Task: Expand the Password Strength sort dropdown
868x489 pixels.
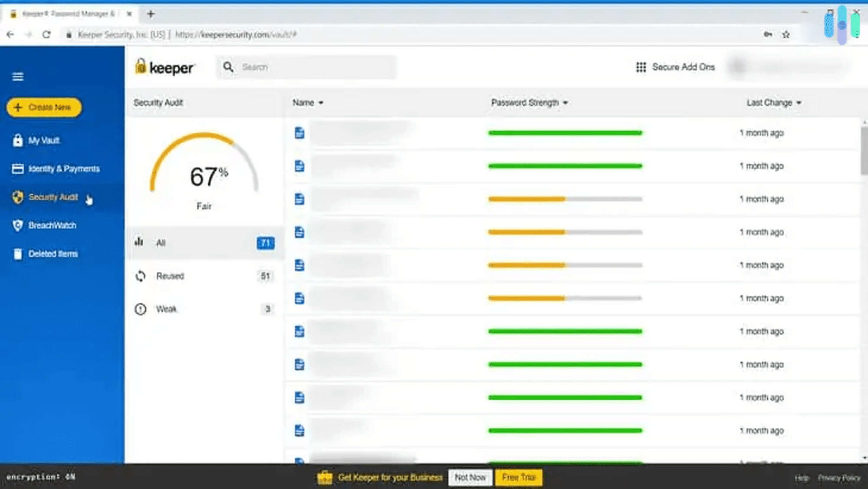Action: coord(565,103)
